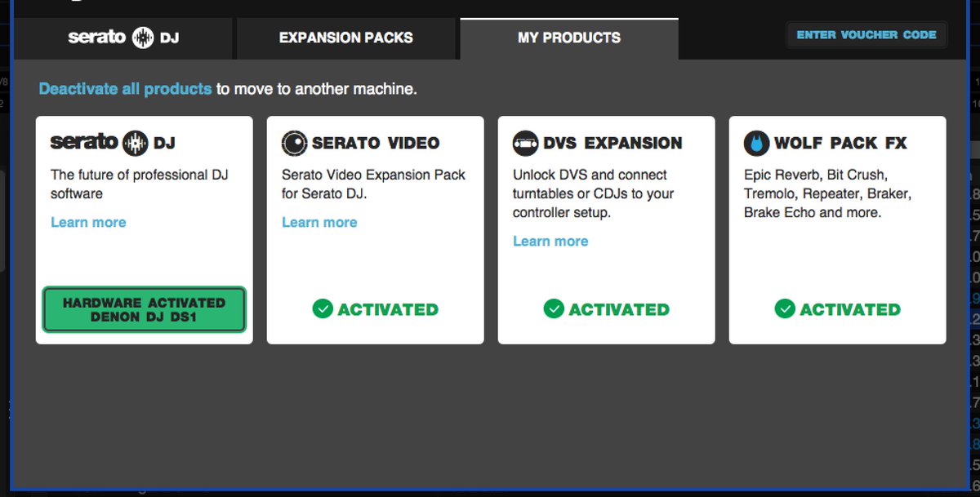Click the Serato DJ logo on product card

coord(113,143)
